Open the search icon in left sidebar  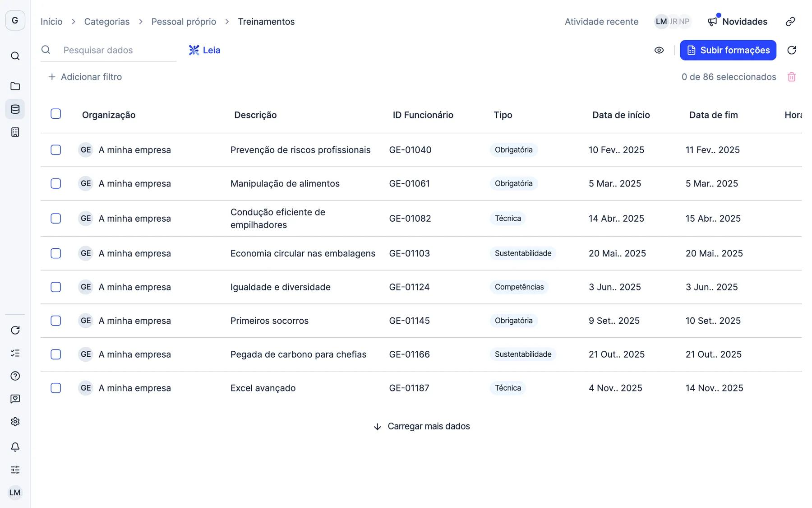pyautogui.click(x=15, y=56)
